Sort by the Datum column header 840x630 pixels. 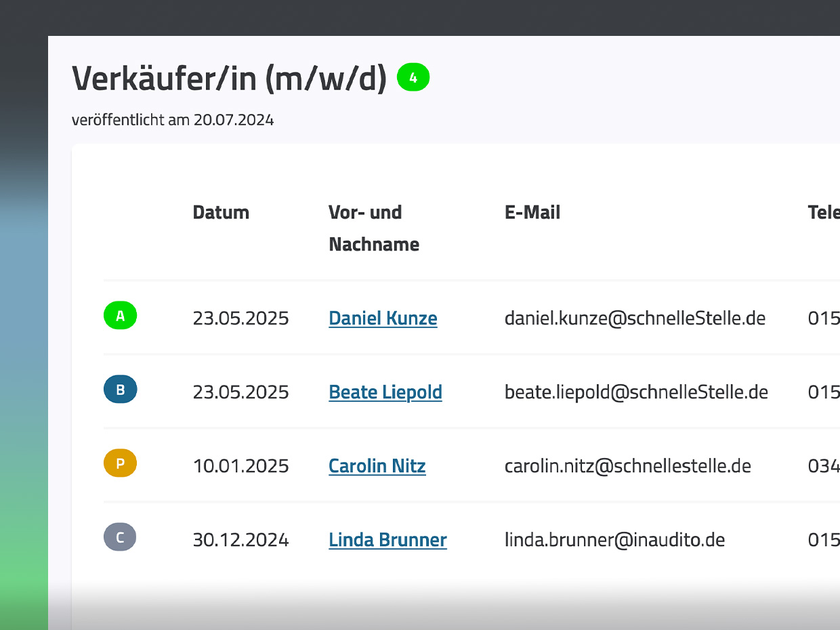pos(221,212)
